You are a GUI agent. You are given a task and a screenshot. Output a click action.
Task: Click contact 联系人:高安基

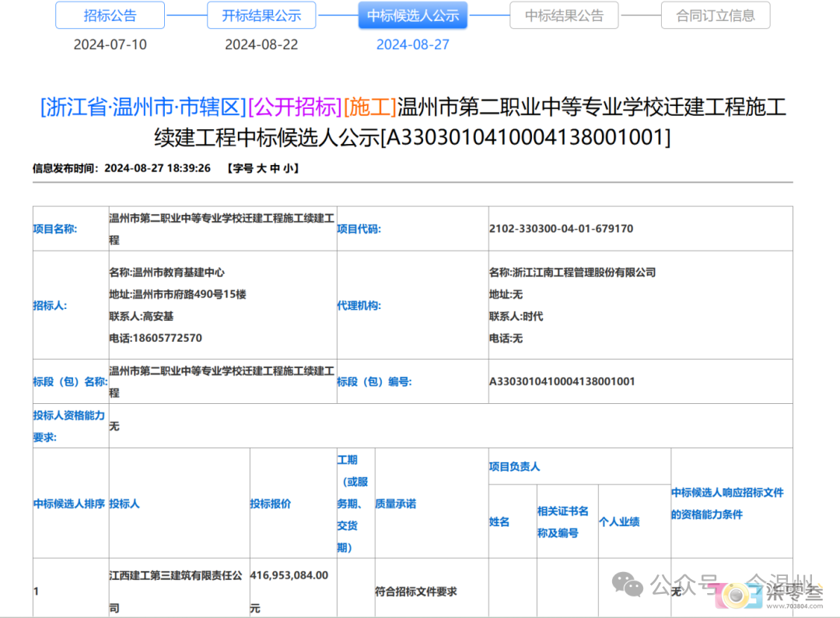click(142, 316)
